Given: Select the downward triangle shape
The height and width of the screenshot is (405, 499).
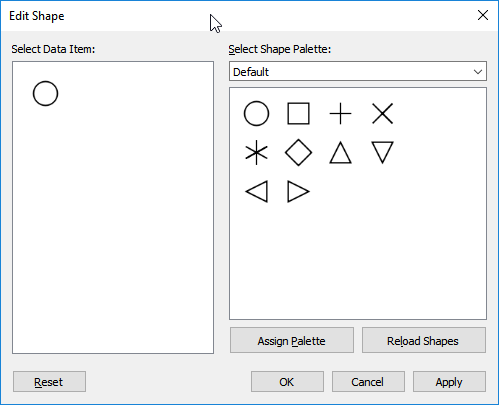Looking at the screenshot, I should tap(382, 153).
